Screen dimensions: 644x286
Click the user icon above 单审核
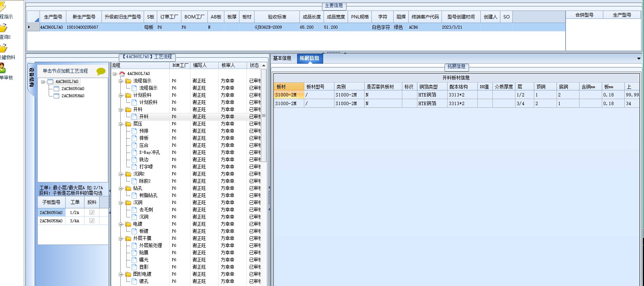pos(2,68)
